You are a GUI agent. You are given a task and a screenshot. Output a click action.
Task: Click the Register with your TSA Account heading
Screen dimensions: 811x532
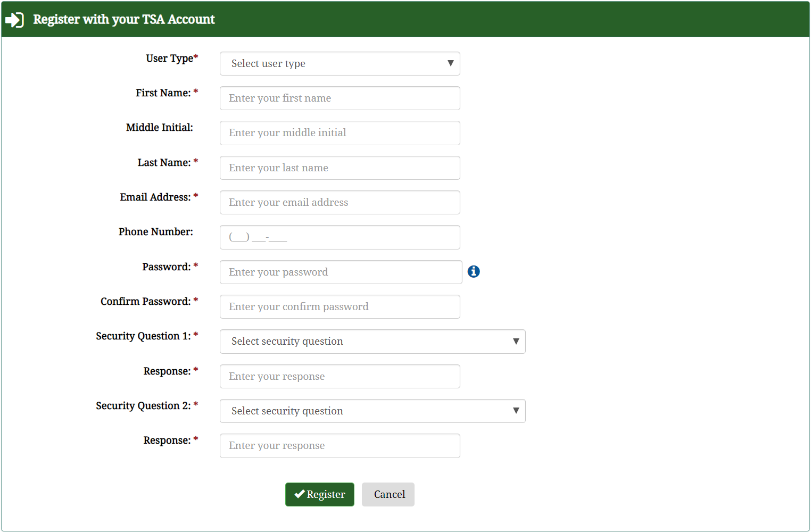[x=124, y=20]
